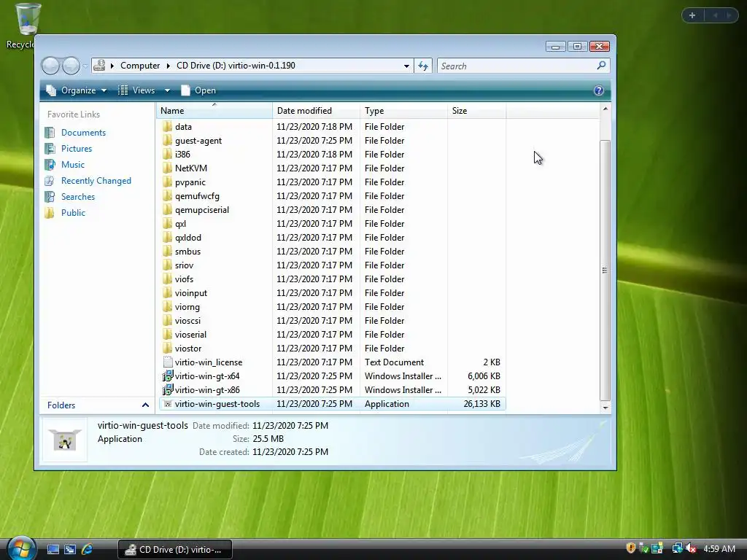Expand the Folders pane chevron
Image resolution: width=747 pixels, height=560 pixels.
click(x=145, y=405)
